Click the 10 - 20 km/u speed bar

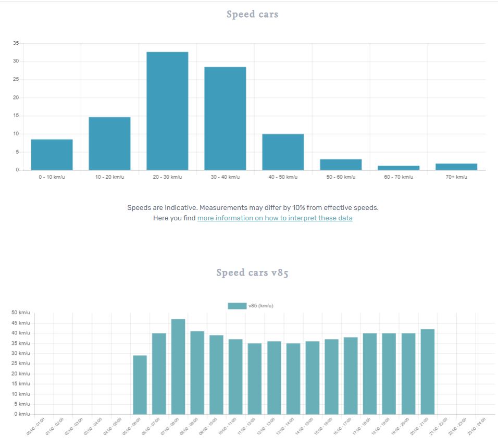click(x=109, y=143)
